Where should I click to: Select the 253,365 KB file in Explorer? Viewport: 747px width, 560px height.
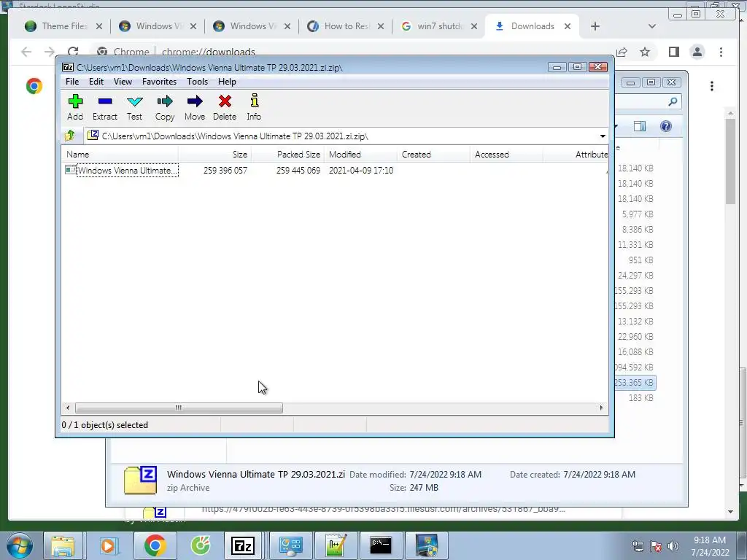point(634,382)
